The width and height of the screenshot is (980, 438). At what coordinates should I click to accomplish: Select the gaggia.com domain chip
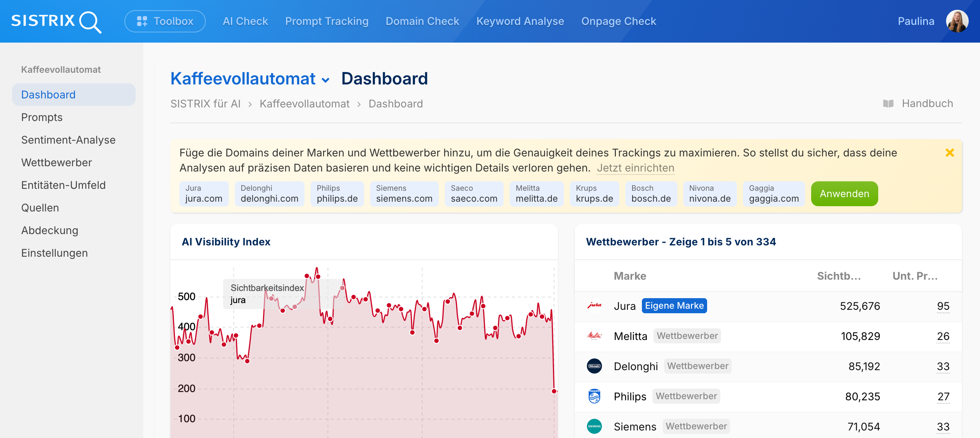pyautogui.click(x=773, y=194)
